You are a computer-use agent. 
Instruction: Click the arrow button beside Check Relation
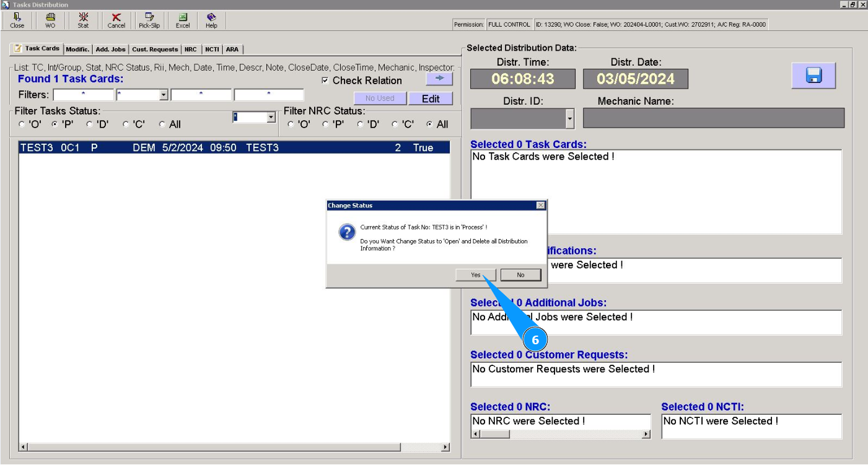click(x=439, y=79)
